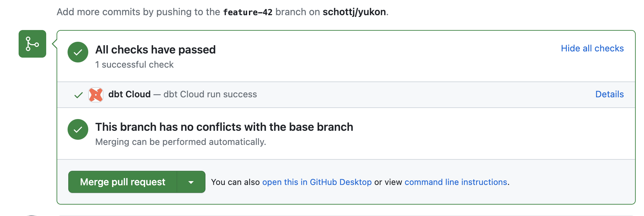Click the checkmark circle next to All checks have passed

point(78,52)
